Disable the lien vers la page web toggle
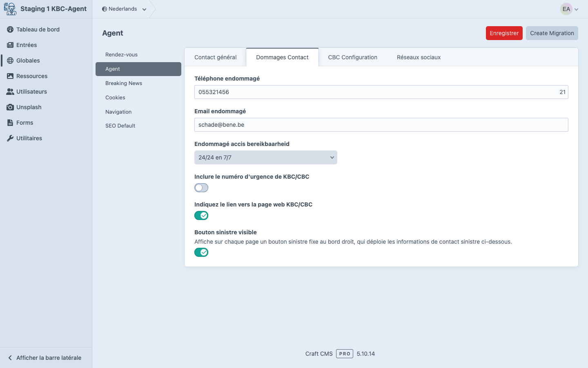The height and width of the screenshot is (368, 588). pyautogui.click(x=201, y=215)
